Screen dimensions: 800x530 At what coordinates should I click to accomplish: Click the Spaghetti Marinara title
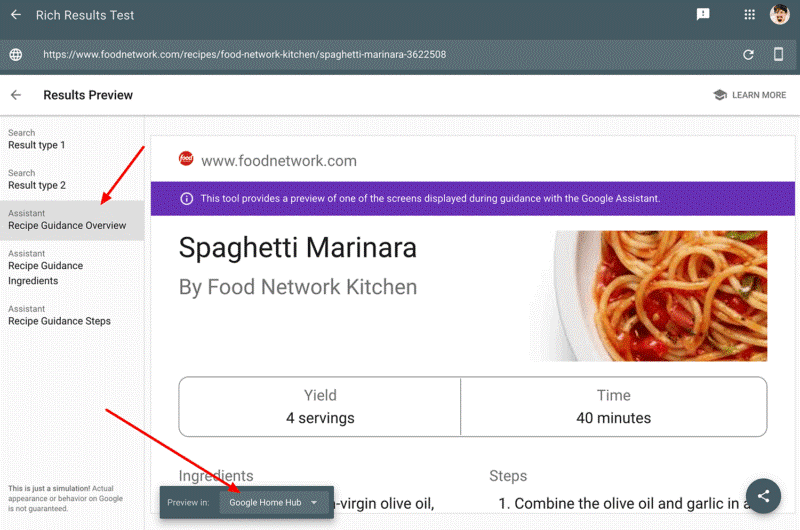point(297,248)
